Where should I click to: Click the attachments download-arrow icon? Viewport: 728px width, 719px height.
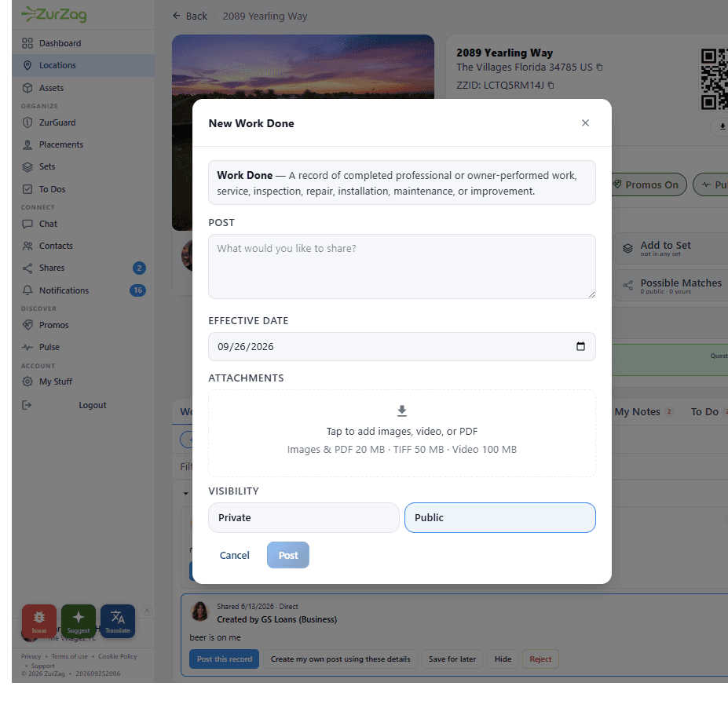pyautogui.click(x=402, y=411)
